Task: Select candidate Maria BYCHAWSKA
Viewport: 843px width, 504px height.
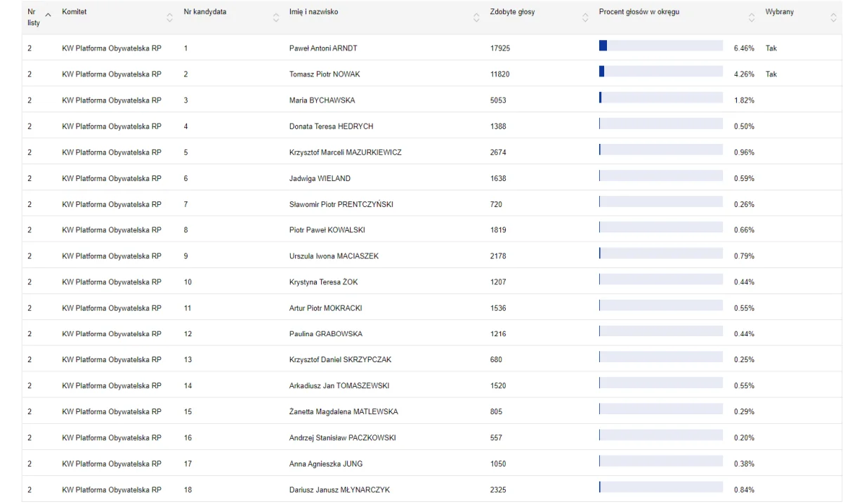Action: coord(322,100)
